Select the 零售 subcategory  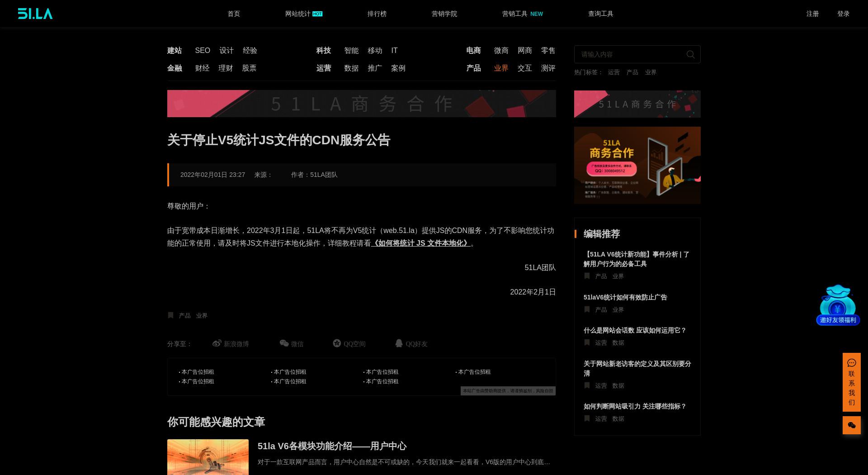[x=548, y=50]
